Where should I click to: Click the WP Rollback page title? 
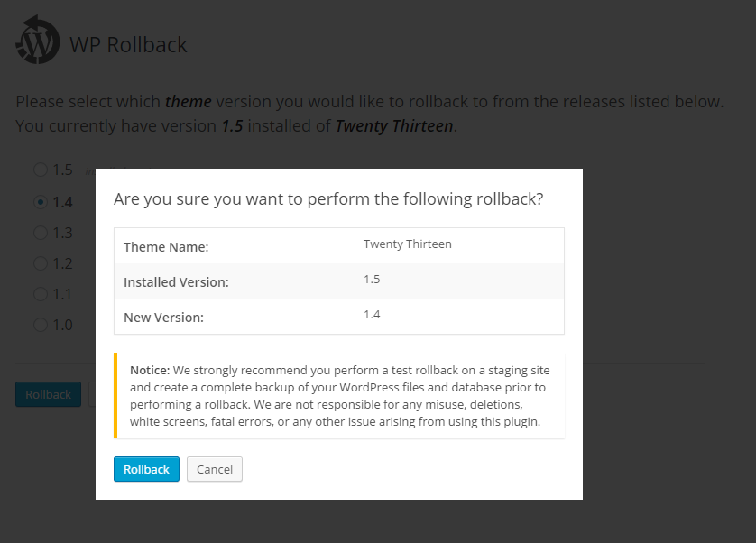(x=128, y=44)
